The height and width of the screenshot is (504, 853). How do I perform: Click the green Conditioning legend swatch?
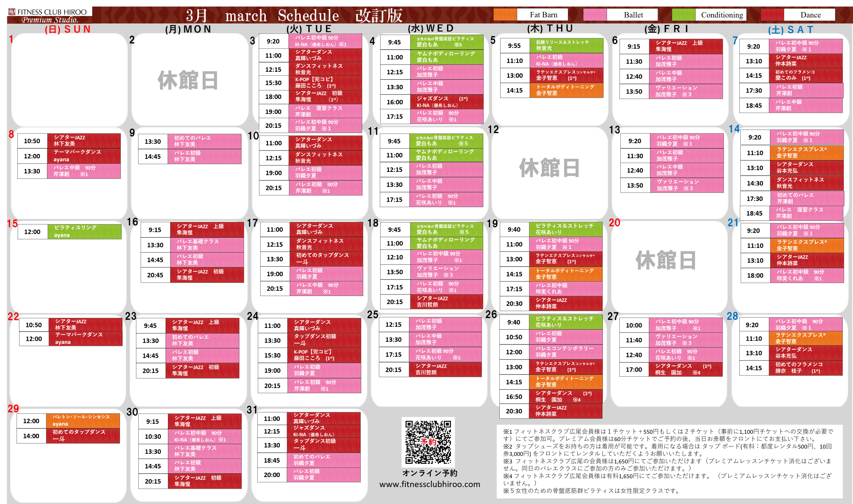pos(683,15)
